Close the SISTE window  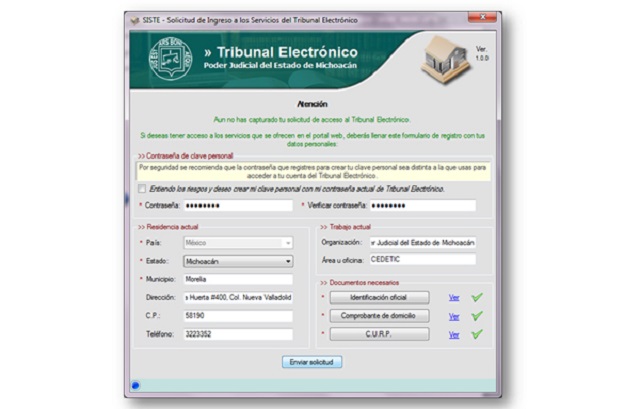click(x=482, y=17)
